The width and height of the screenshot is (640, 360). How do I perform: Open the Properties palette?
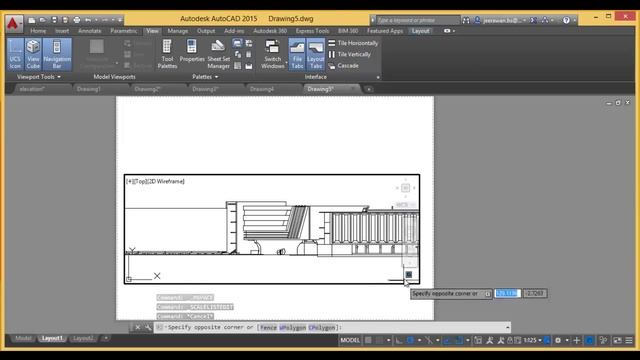(192, 51)
